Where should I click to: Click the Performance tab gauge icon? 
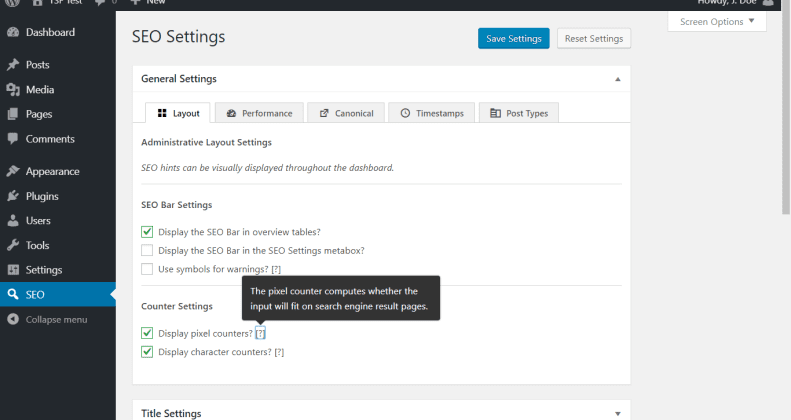point(232,113)
